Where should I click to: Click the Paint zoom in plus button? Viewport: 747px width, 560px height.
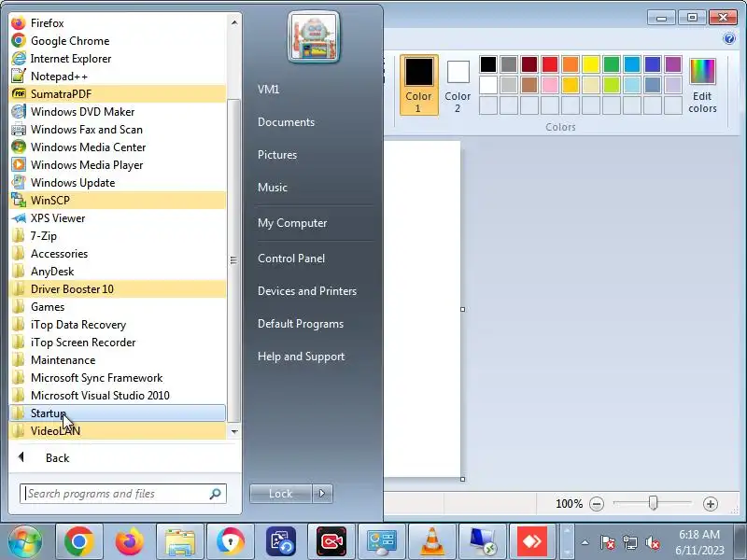coord(711,504)
